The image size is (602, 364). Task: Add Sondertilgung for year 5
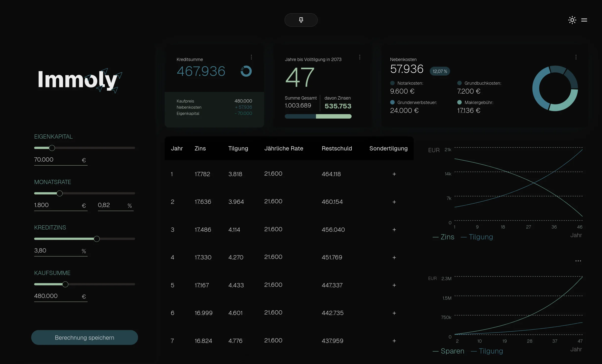[x=394, y=285]
